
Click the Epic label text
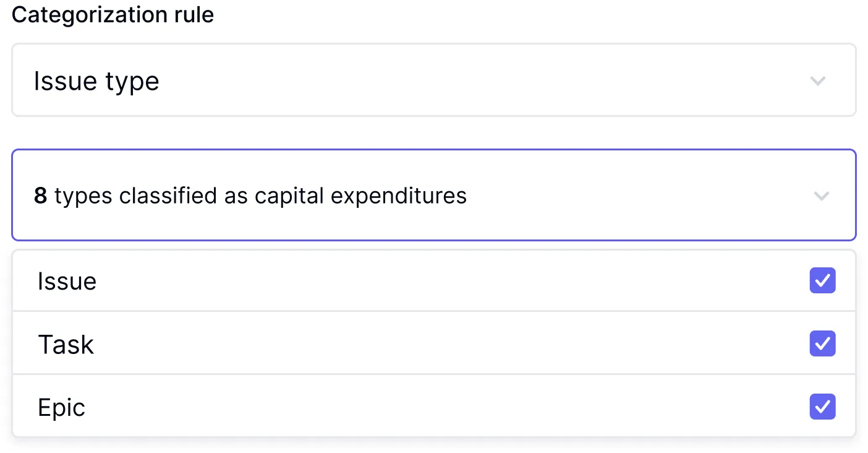(61, 407)
